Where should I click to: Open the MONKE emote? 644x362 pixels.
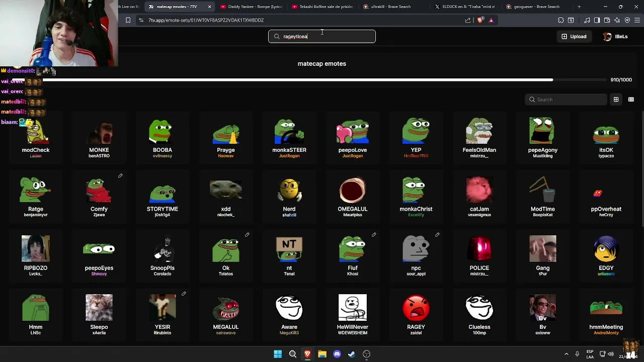click(99, 138)
